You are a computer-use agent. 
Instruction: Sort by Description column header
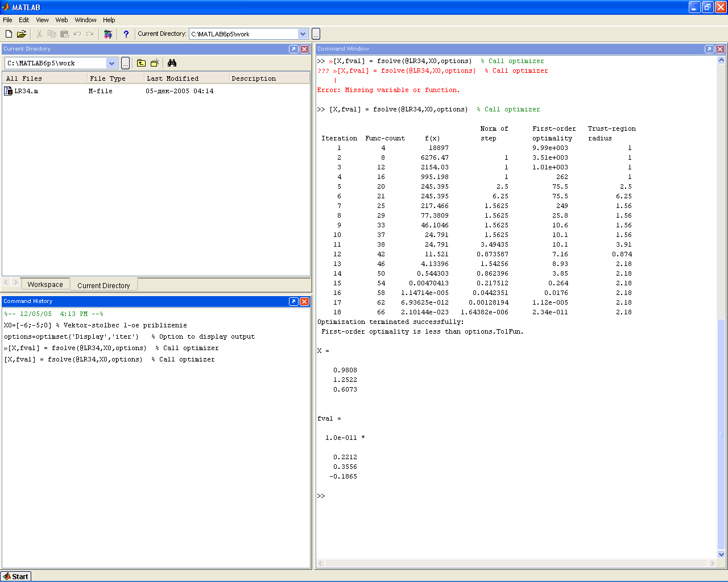point(269,78)
